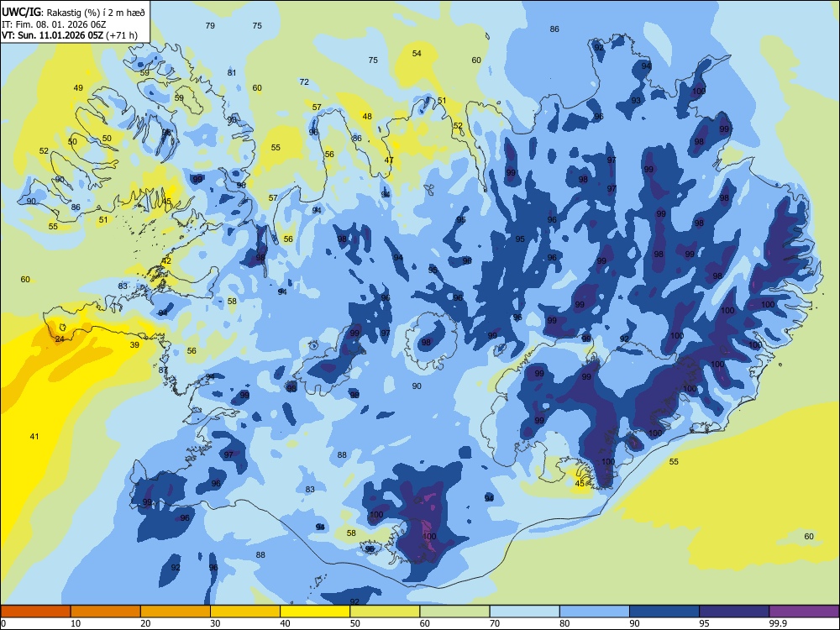The height and width of the screenshot is (630, 840).
Task: Choose the light green 60–70 legend swatch
Action: (454, 612)
